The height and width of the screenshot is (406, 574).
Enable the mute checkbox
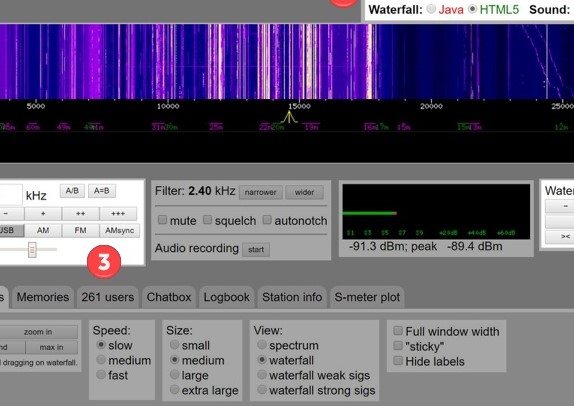[x=162, y=220]
